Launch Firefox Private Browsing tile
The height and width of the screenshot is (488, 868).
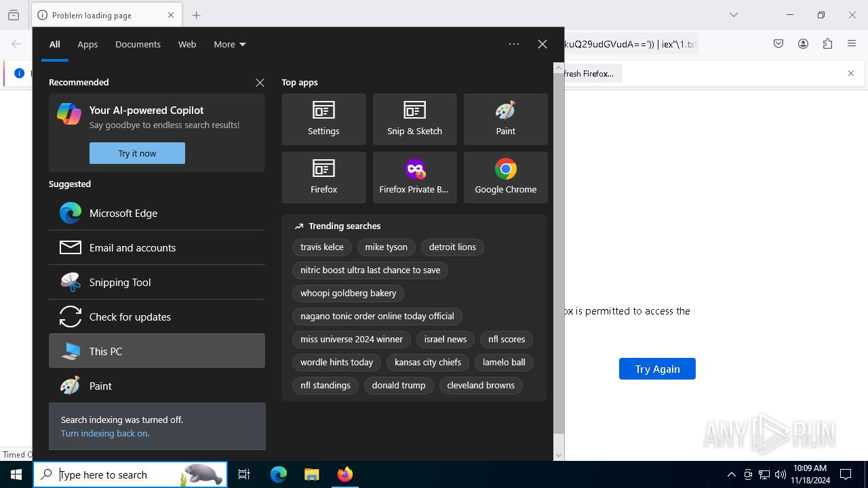click(x=414, y=178)
